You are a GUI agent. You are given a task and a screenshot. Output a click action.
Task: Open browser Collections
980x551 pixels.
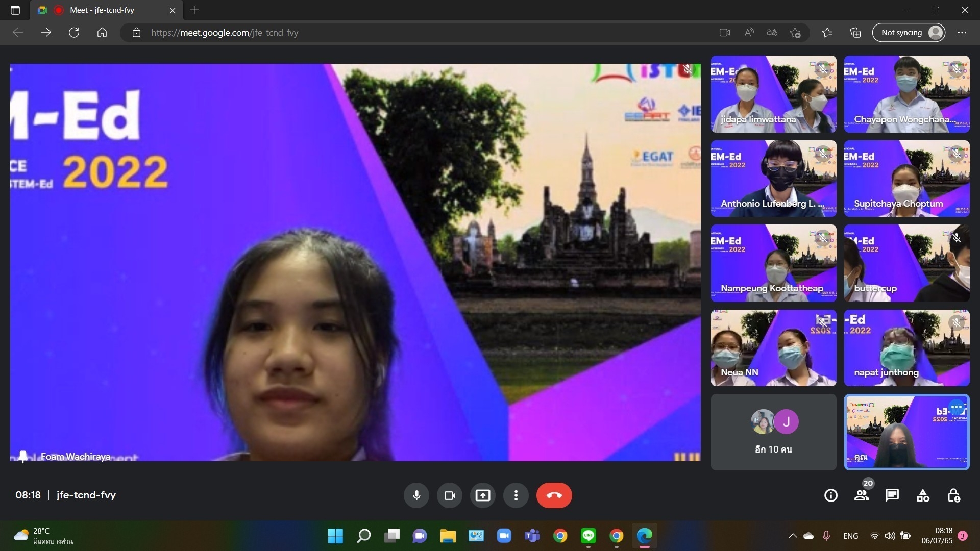coord(855,33)
